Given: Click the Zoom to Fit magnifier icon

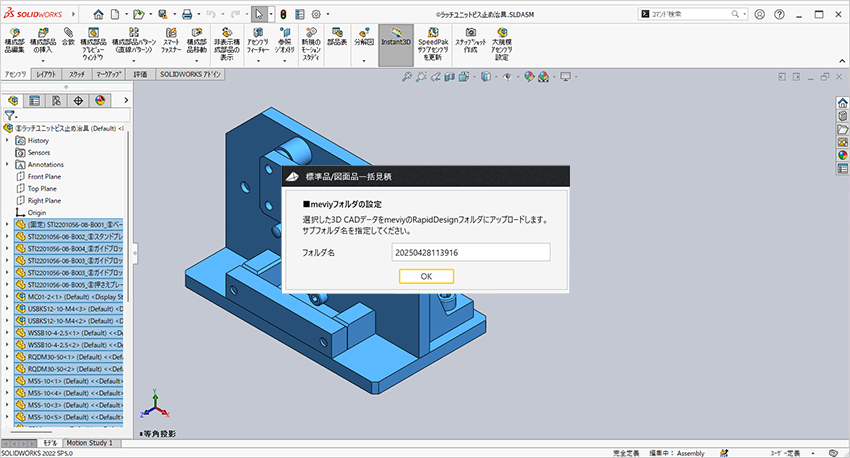Looking at the screenshot, I should (406, 77).
